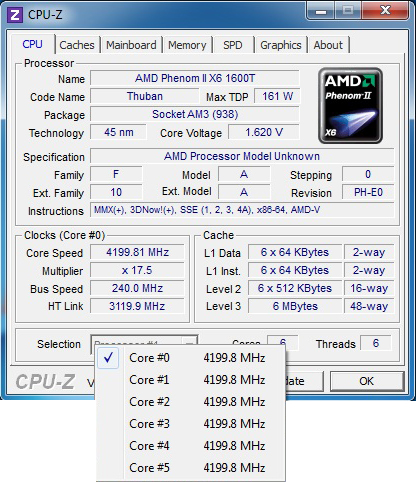
Task: Minimize the CPU-Z window
Action: (x=321, y=11)
